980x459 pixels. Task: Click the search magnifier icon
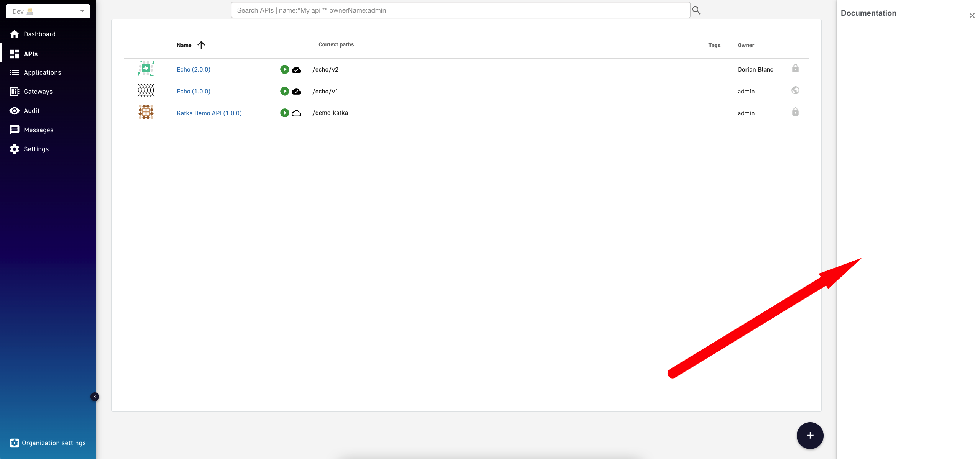click(x=696, y=10)
